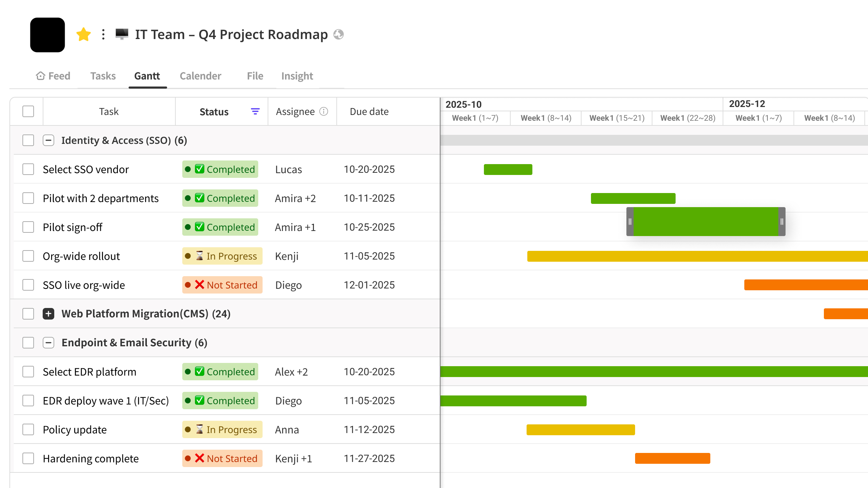Click assignee Kenji +1

(294, 458)
